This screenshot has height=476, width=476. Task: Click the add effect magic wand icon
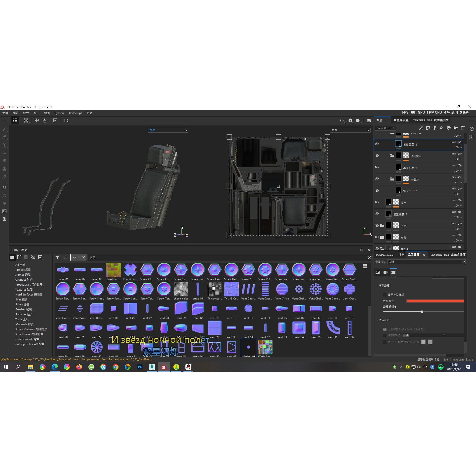point(421,128)
